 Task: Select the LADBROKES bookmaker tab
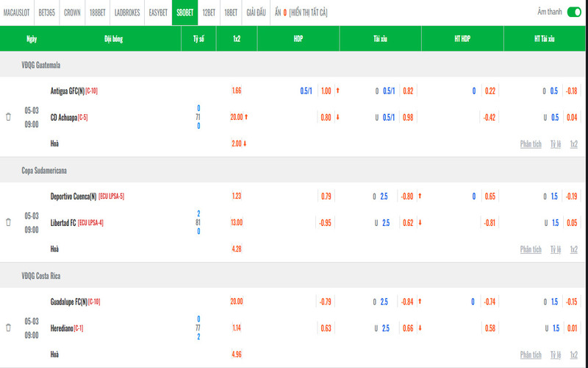point(127,13)
